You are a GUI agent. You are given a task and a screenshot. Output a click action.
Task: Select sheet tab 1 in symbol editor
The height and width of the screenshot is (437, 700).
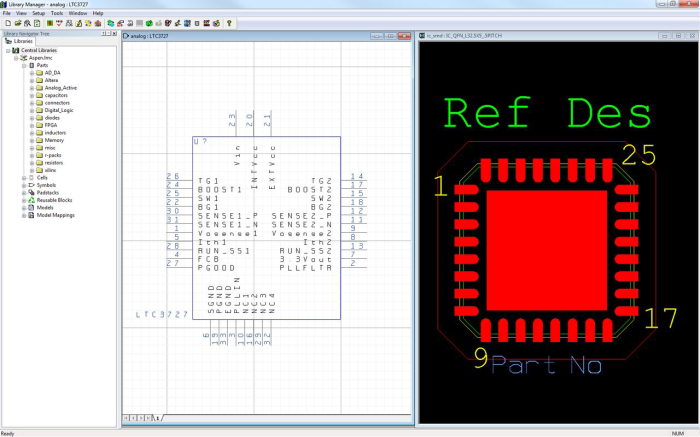(x=158, y=418)
